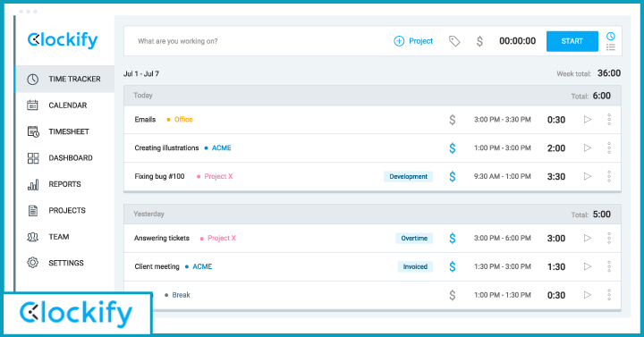Edit time range 3:00 PM - 3:30 PM
This screenshot has height=337, width=644.
(503, 120)
